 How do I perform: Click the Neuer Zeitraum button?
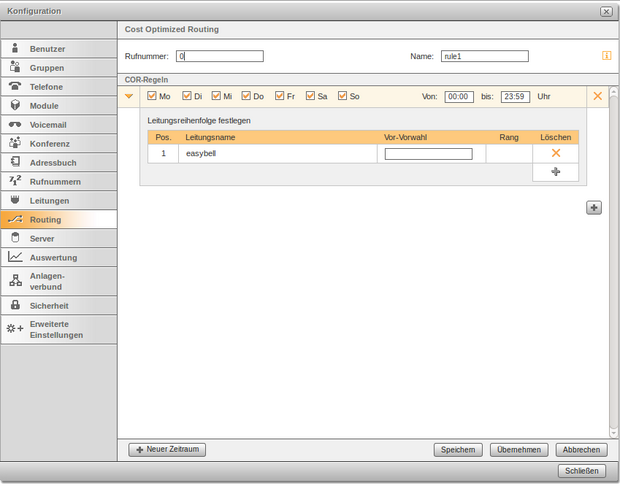[x=168, y=450]
